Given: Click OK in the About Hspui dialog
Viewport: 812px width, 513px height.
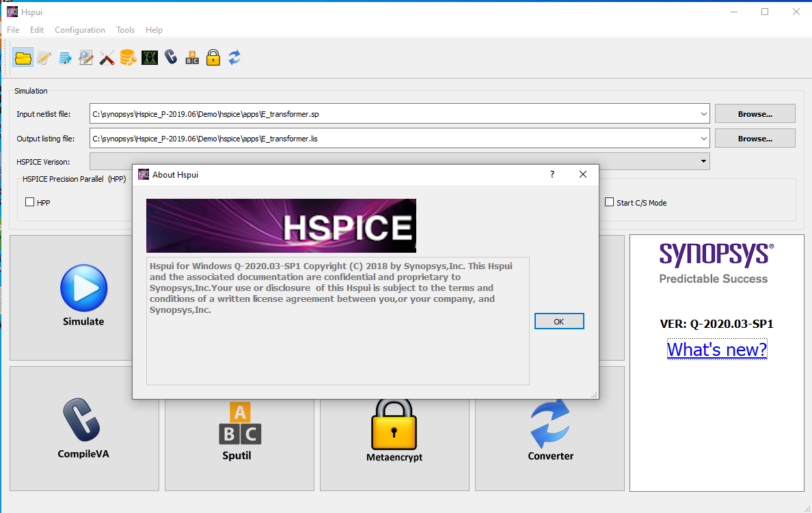Looking at the screenshot, I should (x=559, y=322).
